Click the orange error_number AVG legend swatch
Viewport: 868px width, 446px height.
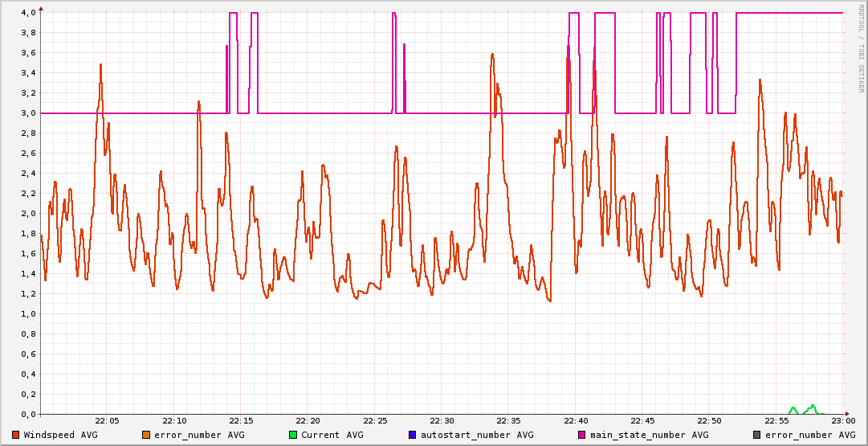click(146, 435)
